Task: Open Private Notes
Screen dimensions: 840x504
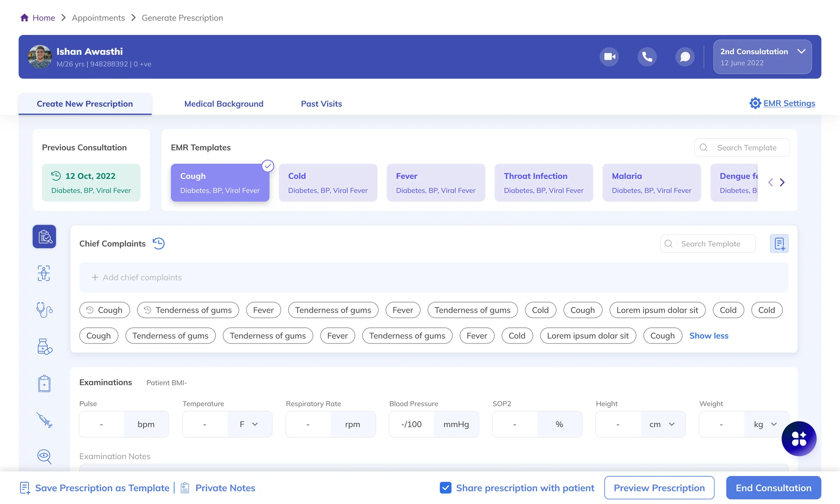Action: click(x=218, y=488)
